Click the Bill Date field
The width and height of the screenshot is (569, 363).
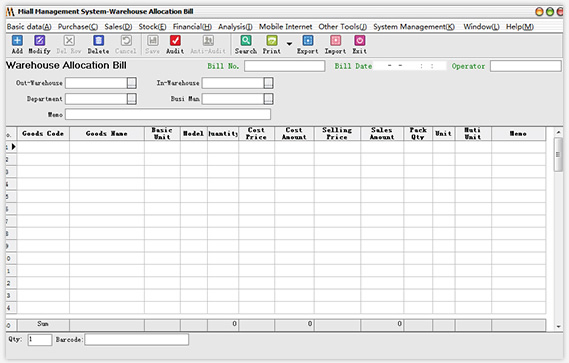(410, 66)
